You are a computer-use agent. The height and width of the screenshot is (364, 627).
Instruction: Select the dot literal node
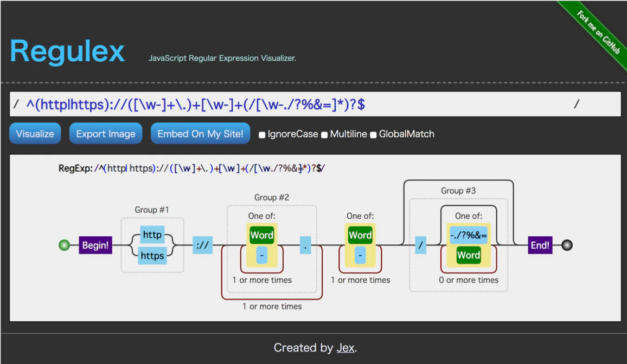305,245
